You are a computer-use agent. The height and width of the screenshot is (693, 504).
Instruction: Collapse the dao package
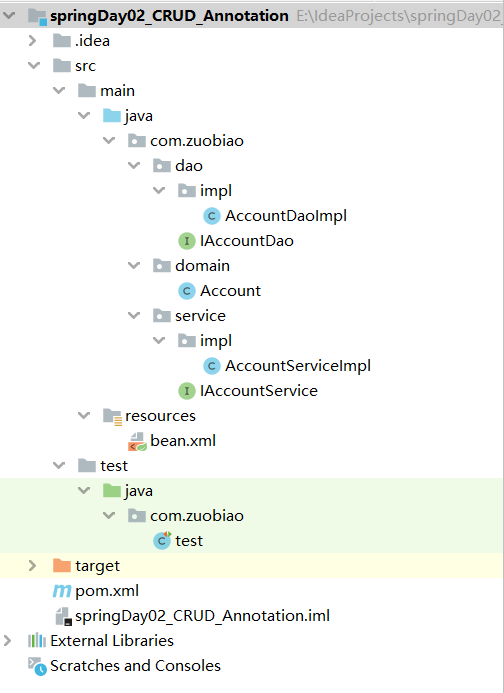click(134, 166)
